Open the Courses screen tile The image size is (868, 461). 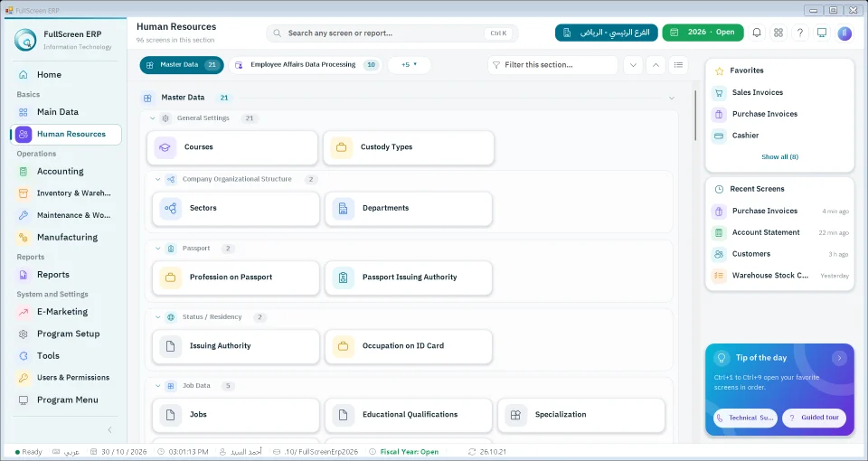(x=232, y=147)
